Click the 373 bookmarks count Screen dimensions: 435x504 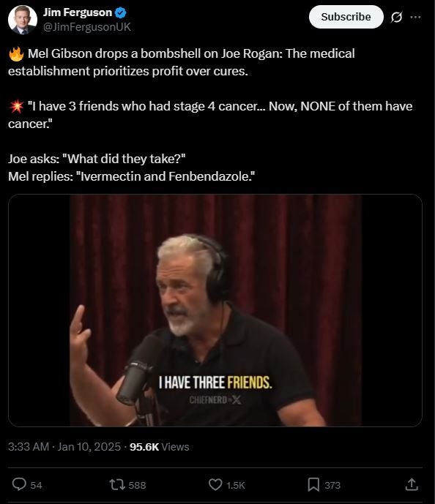click(x=332, y=485)
